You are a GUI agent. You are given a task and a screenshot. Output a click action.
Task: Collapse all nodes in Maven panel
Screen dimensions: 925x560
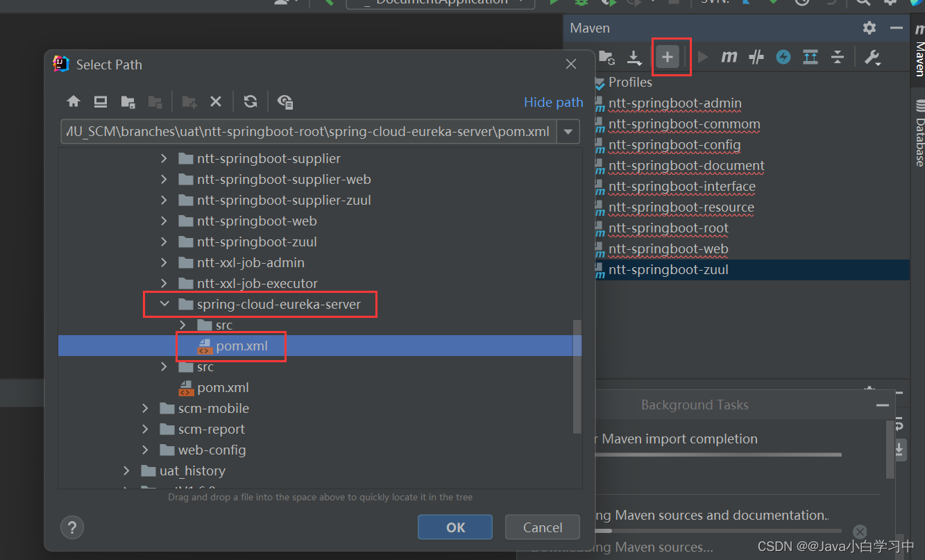click(838, 57)
